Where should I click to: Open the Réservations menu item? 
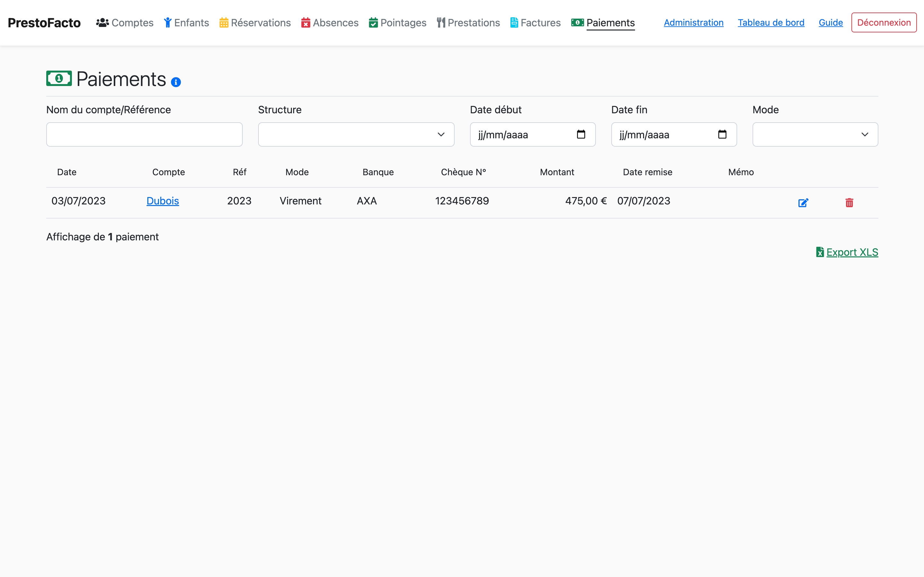click(x=255, y=23)
